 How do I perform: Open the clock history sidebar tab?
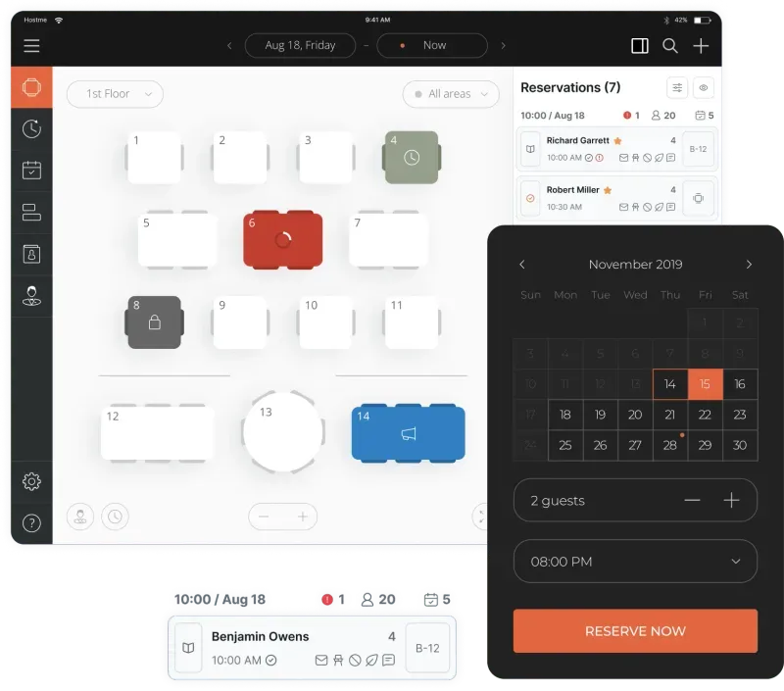31,129
